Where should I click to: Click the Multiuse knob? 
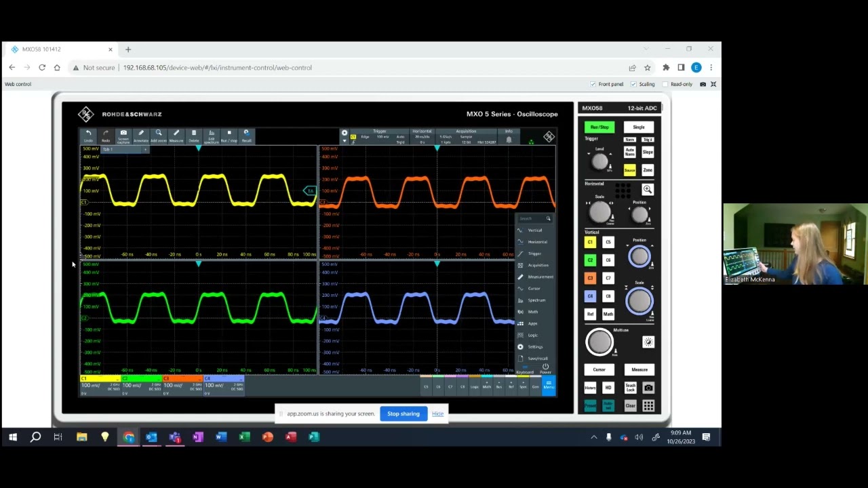[x=599, y=342]
